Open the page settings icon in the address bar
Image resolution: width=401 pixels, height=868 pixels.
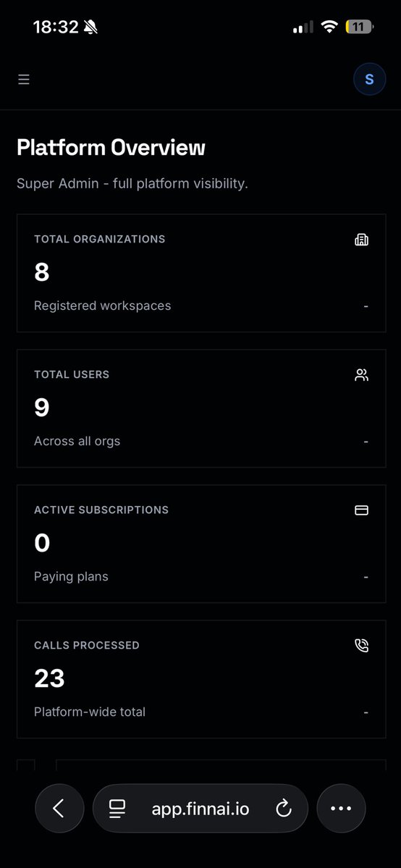pos(117,809)
